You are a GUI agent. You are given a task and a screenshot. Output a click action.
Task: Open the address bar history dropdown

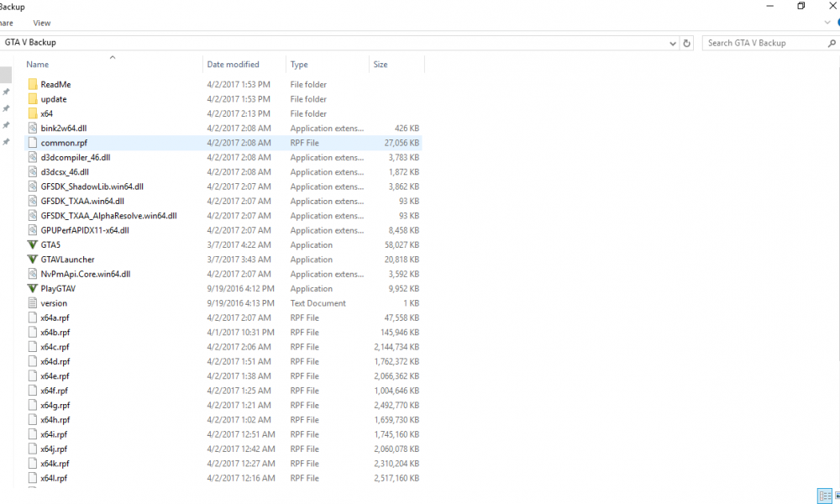[x=673, y=44]
